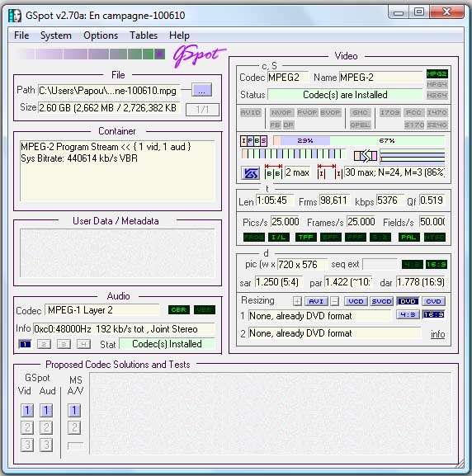Click the H264 codec indicator
This screenshot has height=476, width=472.
437,95
